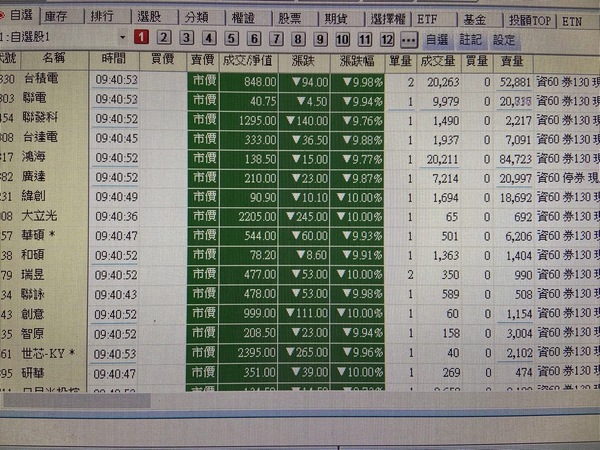The height and width of the screenshot is (450, 600).
Task: Select the 聯詠 stock row
Action: [x=300, y=294]
